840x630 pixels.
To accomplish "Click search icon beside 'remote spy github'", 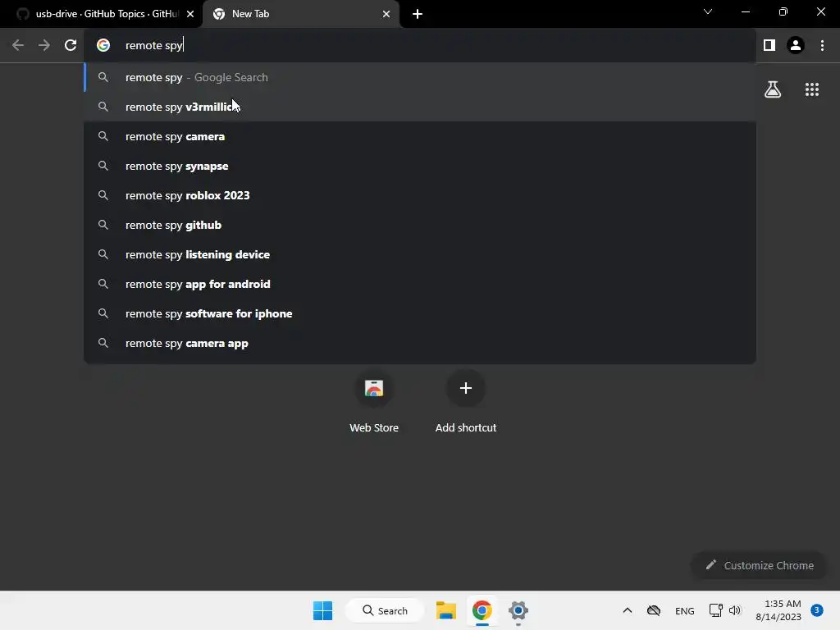I will [x=103, y=225].
